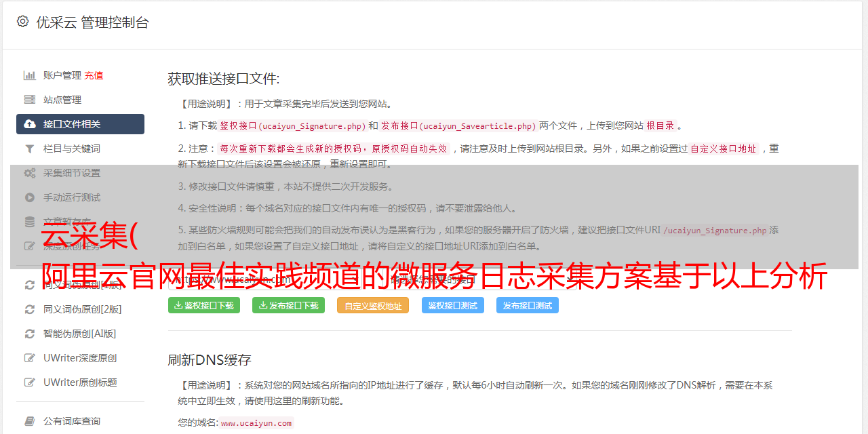Open the UWriter原创标题 sidebar item
868x434 pixels.
[80, 382]
